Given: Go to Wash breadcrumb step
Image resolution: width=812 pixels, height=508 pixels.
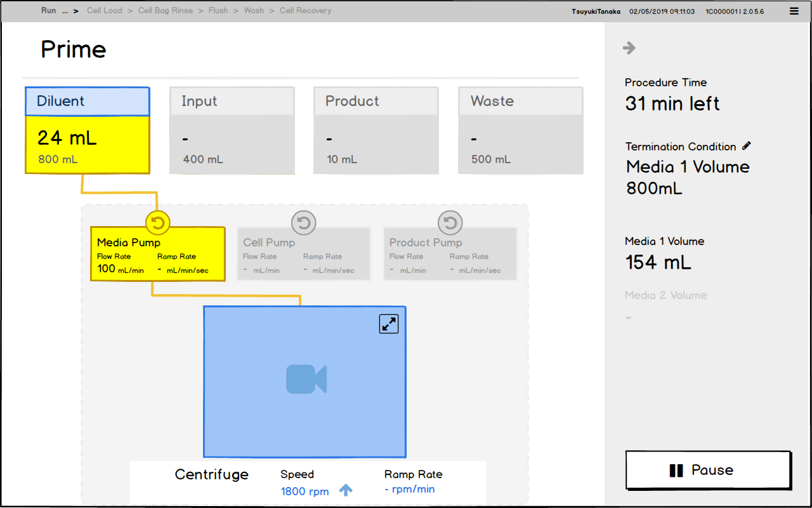Looking at the screenshot, I should [x=254, y=11].
